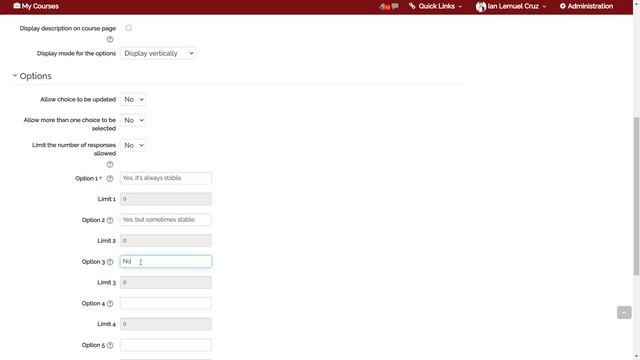
Task: Open help for Display description on course page
Action: tap(110, 40)
